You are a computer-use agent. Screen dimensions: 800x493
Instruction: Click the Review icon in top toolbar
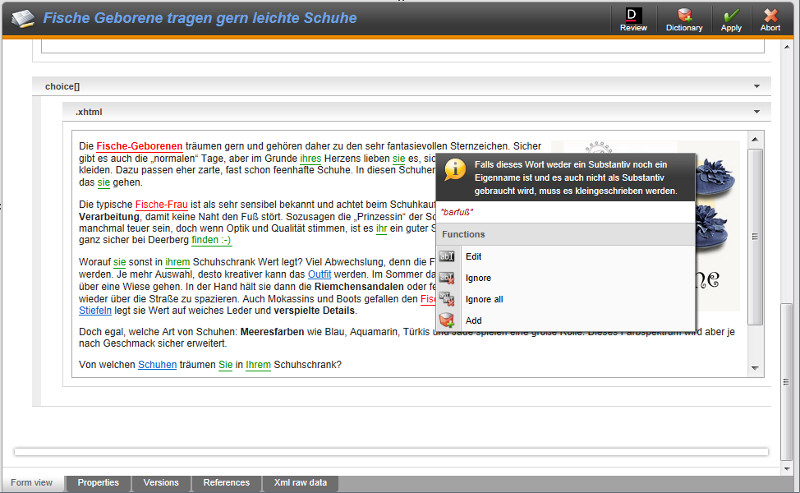[x=633, y=15]
